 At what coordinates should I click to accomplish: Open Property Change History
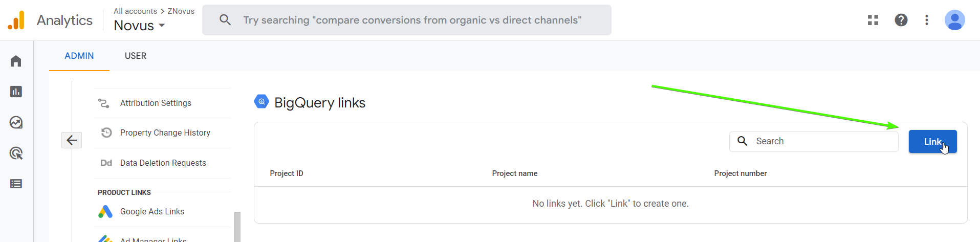point(165,133)
